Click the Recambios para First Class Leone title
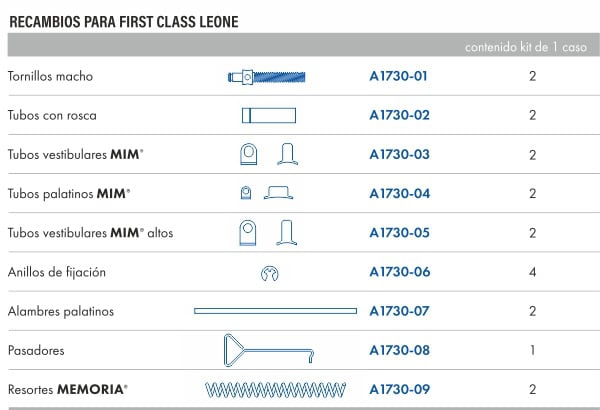This screenshot has height=410, width=600. tap(124, 22)
